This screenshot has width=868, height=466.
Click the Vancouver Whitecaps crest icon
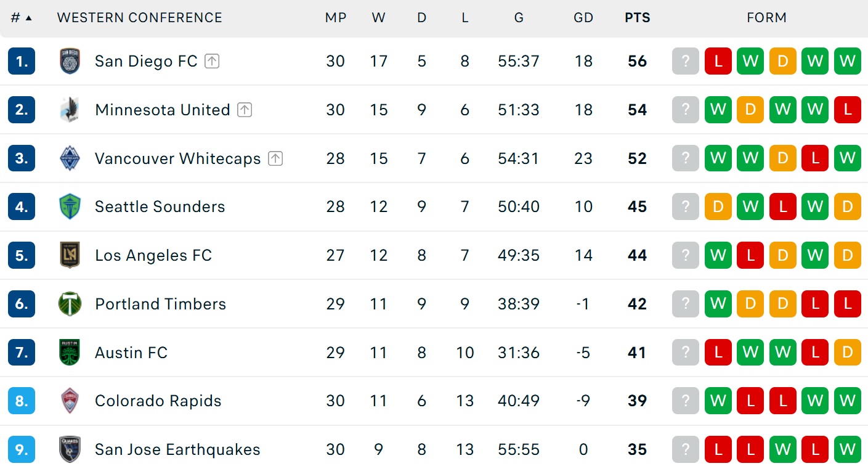coord(70,158)
